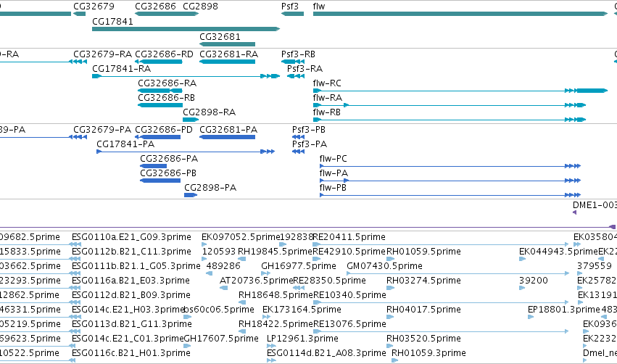Click the Psf3-PA protein label
Image resolution: width=617 pixels, height=364 pixels.
click(x=310, y=144)
